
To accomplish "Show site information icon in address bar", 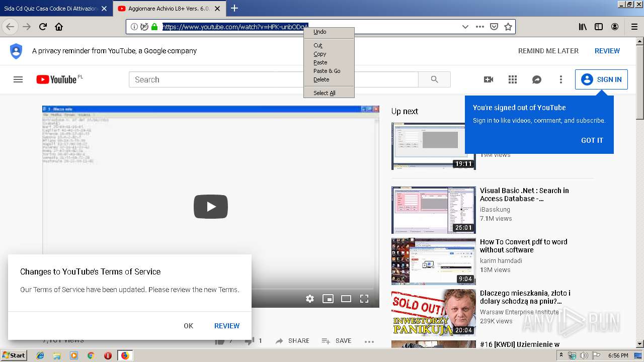I will [134, 27].
